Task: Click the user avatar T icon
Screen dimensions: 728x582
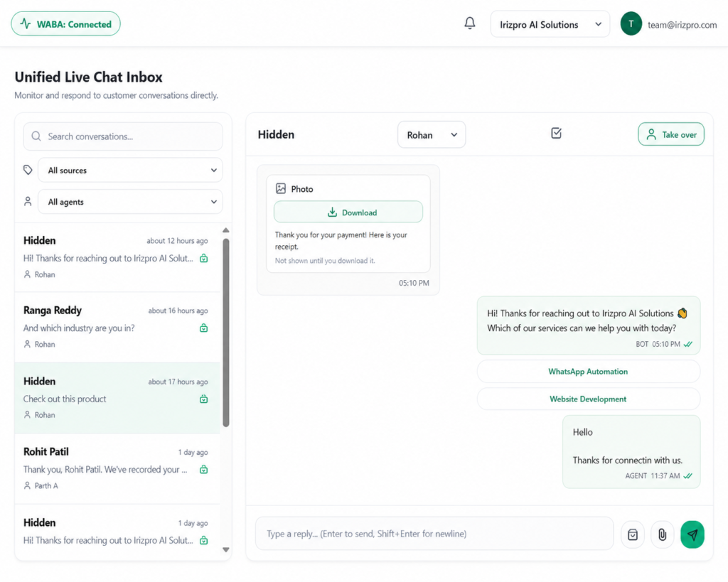Action: [631, 24]
